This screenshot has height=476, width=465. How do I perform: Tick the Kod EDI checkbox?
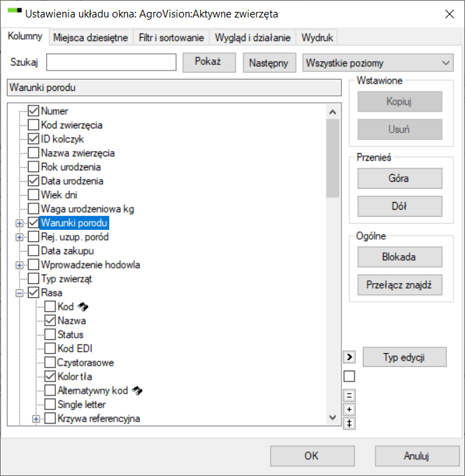click(x=50, y=348)
